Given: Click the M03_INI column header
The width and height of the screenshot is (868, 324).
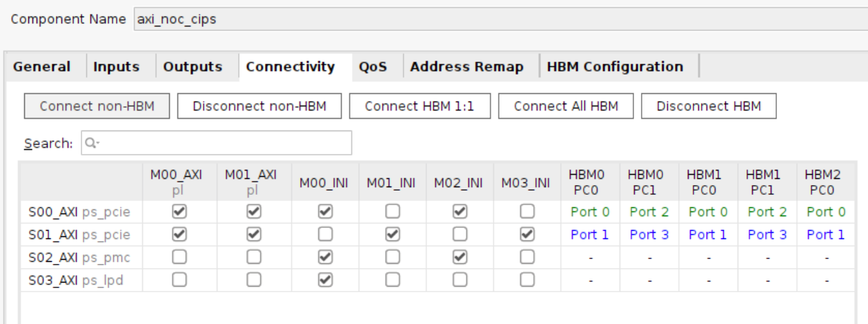Looking at the screenshot, I should click(x=527, y=182).
